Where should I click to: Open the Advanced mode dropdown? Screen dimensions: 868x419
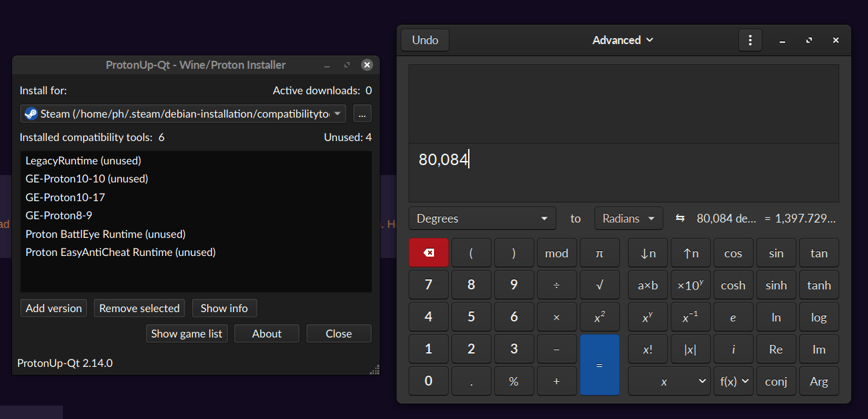coord(623,40)
